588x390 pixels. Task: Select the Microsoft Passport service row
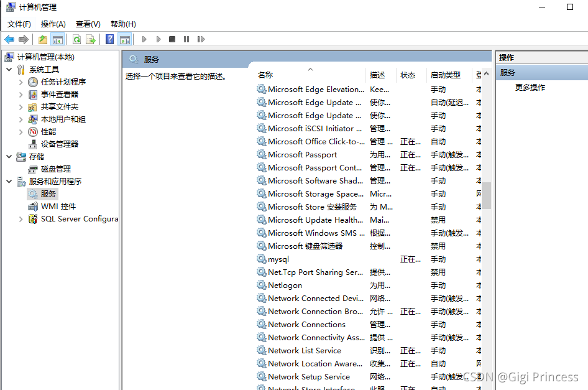click(369, 155)
